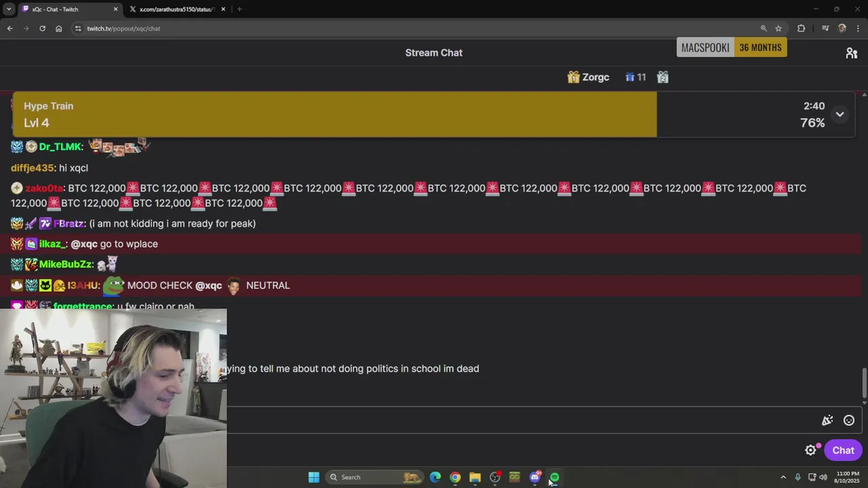This screenshot has height=488, width=868.
Task: Click the MACSPOOKI 36 MONTHS badge
Action: click(x=732, y=47)
